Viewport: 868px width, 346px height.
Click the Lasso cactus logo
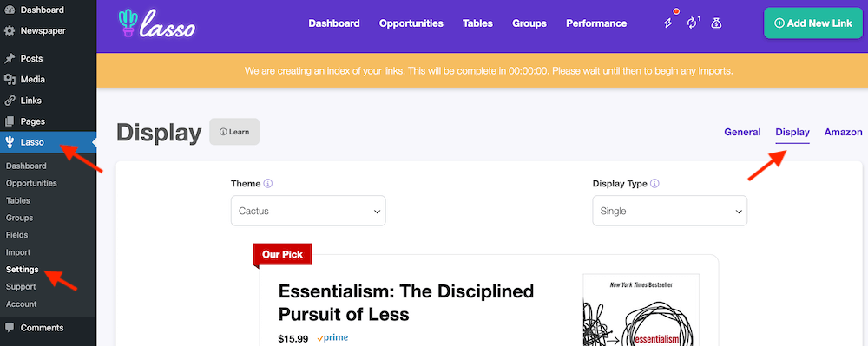click(156, 23)
